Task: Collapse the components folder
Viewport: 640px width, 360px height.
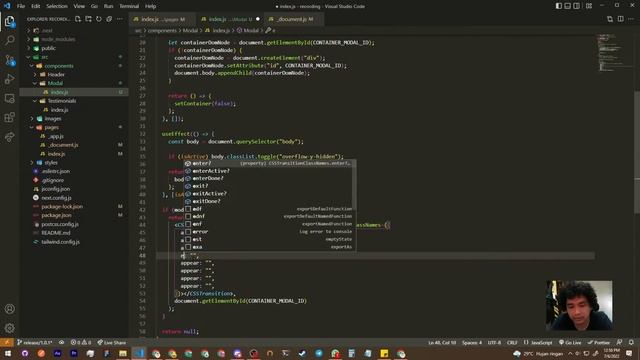Action: click(x=58, y=66)
